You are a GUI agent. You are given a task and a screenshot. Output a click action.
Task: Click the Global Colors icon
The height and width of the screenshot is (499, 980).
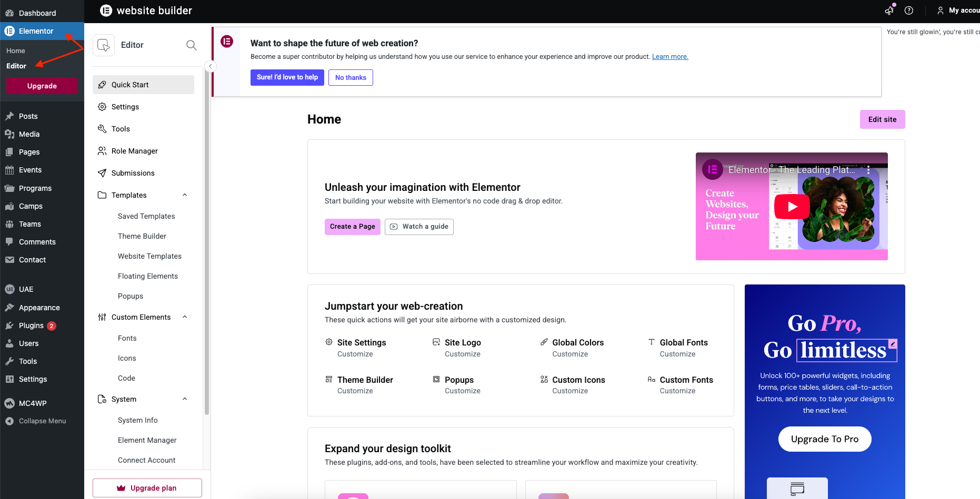[x=544, y=342]
